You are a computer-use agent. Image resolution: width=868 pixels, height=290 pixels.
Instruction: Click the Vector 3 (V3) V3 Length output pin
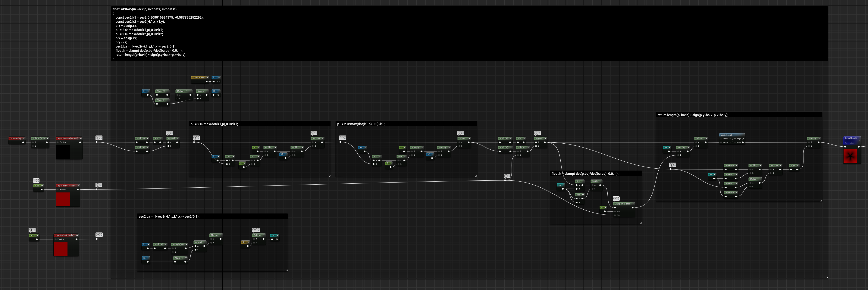743,139
